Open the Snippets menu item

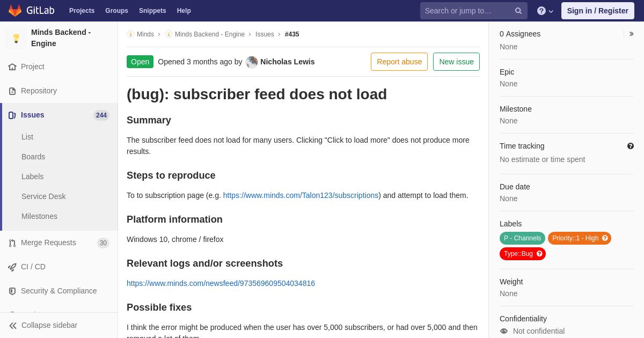click(x=152, y=11)
